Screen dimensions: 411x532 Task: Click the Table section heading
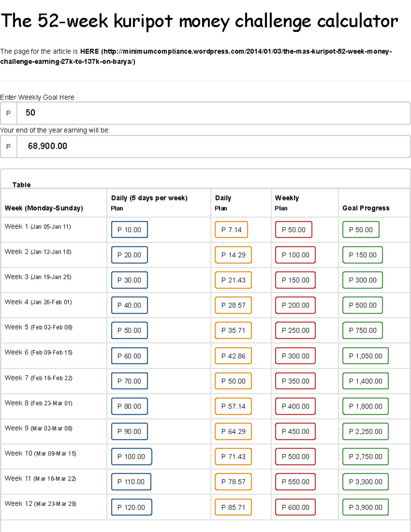tap(22, 185)
